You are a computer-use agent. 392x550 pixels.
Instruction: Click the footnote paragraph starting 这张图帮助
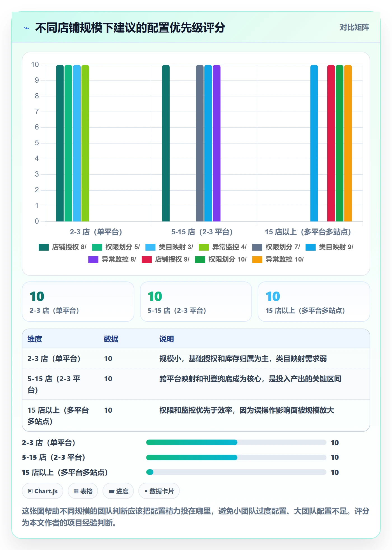(196, 517)
